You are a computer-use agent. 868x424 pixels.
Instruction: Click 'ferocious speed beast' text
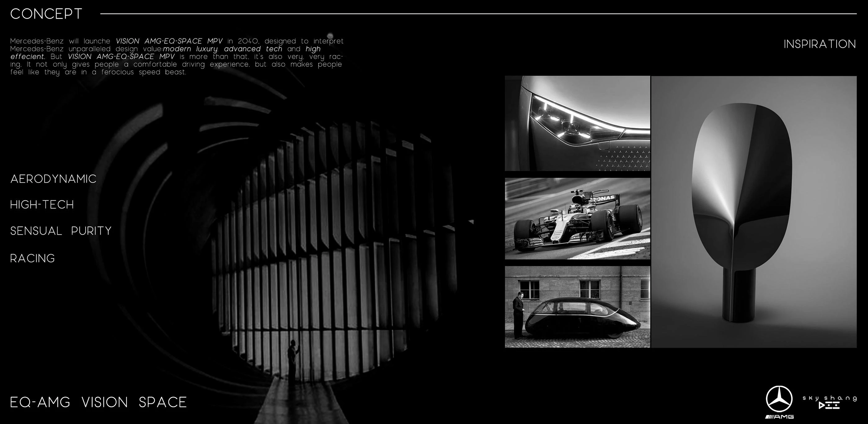tap(144, 72)
